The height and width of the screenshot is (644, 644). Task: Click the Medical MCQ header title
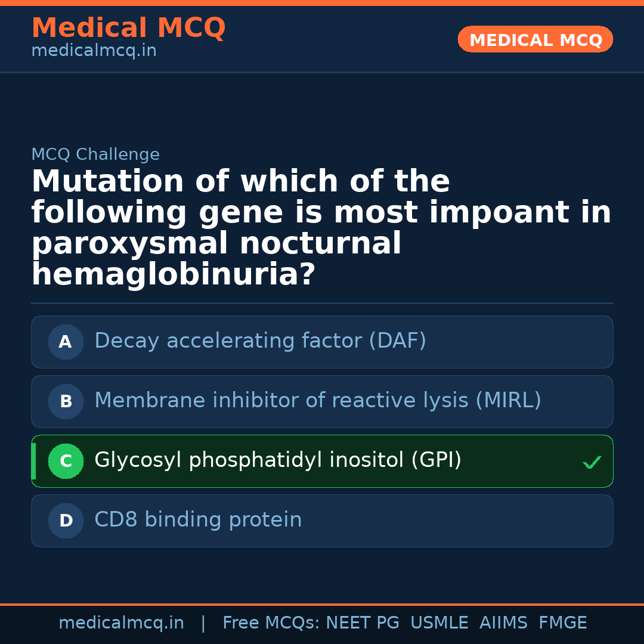click(128, 28)
